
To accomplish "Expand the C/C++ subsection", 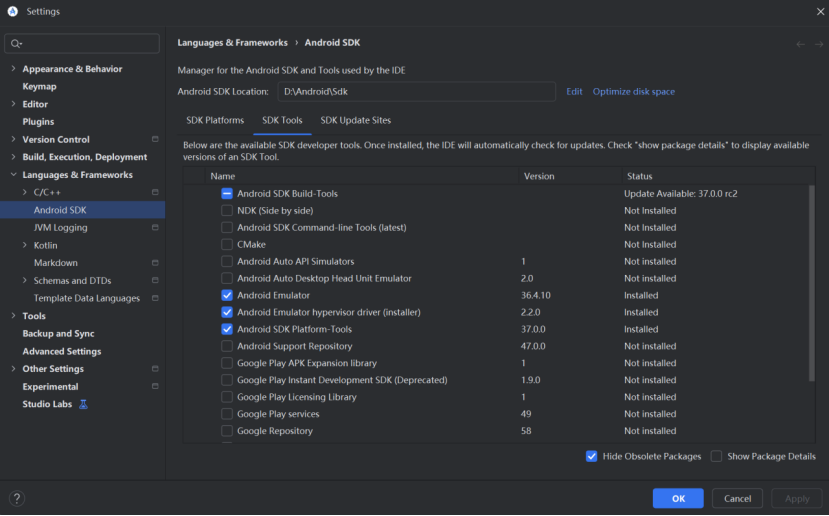I will (x=24, y=192).
